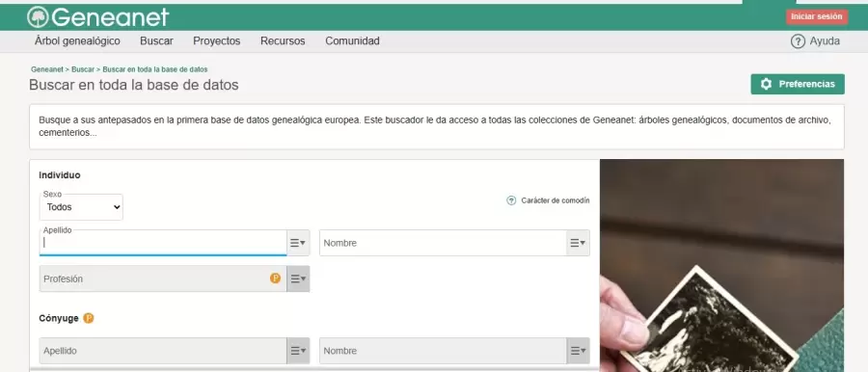This screenshot has height=372, width=868.
Task: Open the Recursos menu
Action: [x=283, y=41]
